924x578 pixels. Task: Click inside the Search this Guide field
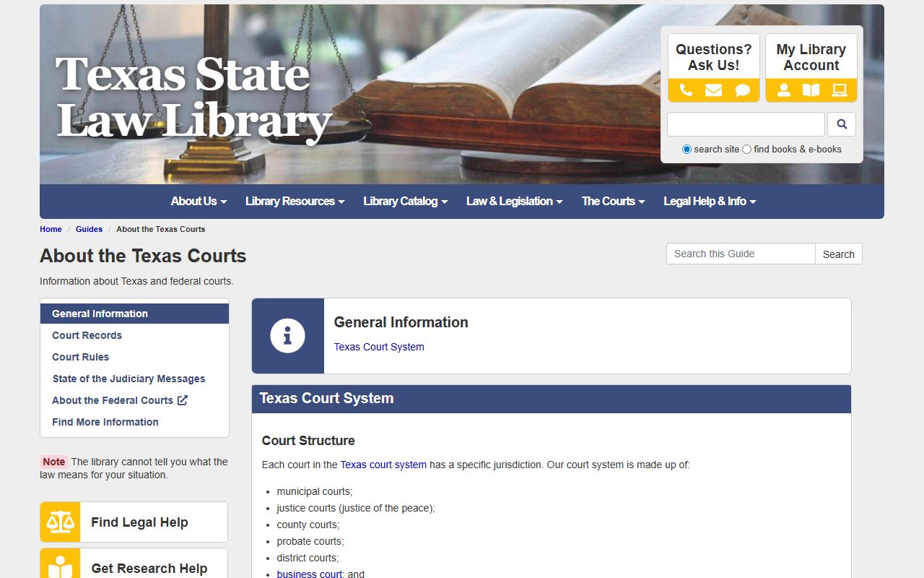[x=741, y=254]
